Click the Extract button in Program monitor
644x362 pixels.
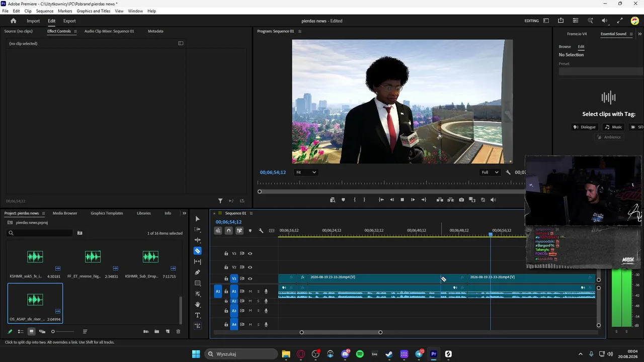pos(450,200)
